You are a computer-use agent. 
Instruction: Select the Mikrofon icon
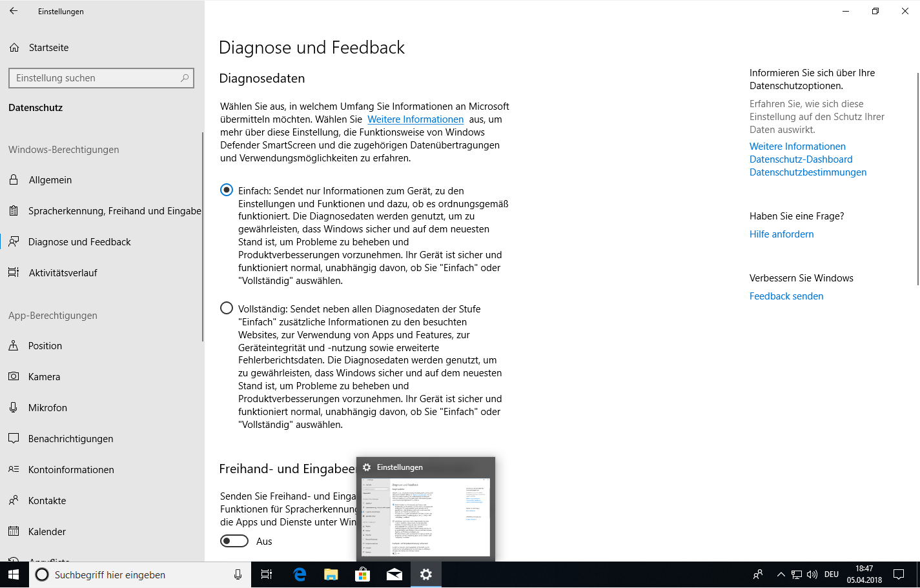coord(14,407)
